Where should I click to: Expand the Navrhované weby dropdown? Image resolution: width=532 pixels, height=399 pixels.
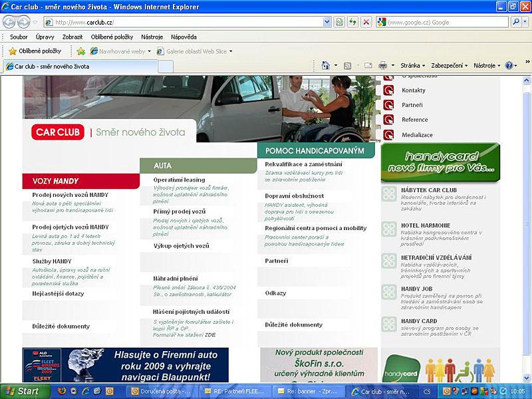(149, 52)
